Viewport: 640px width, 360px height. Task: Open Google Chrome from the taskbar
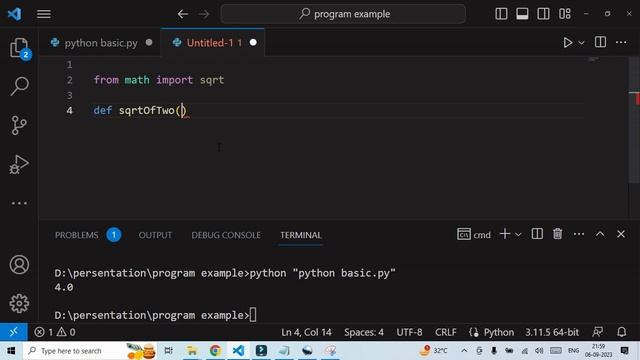[x=215, y=351]
